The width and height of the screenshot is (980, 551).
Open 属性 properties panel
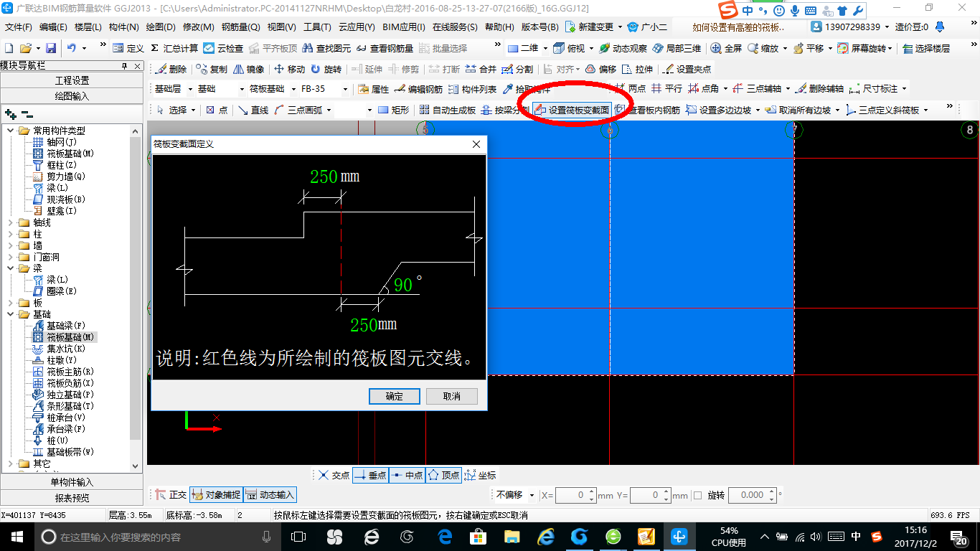(373, 89)
